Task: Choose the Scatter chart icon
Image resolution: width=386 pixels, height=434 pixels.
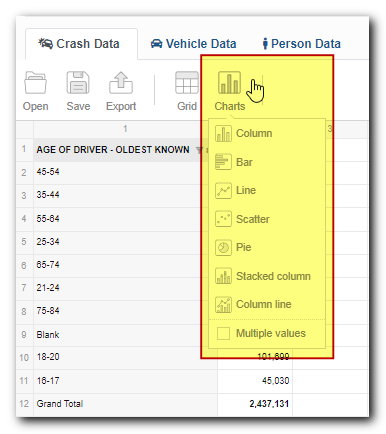Action: point(223,219)
